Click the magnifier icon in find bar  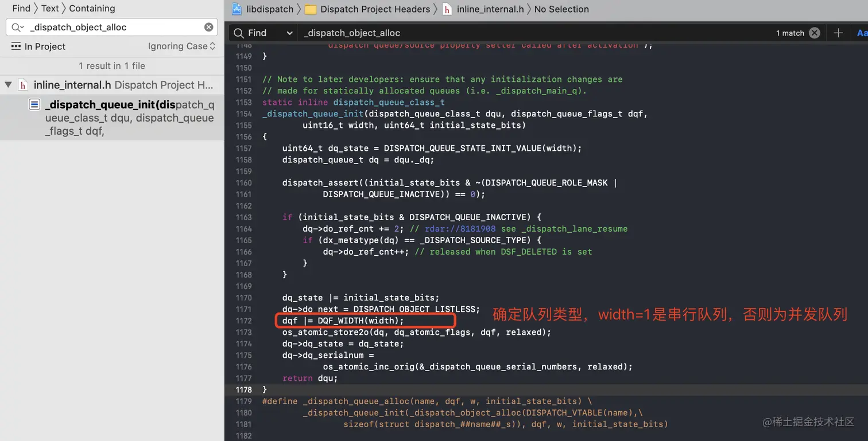(239, 33)
